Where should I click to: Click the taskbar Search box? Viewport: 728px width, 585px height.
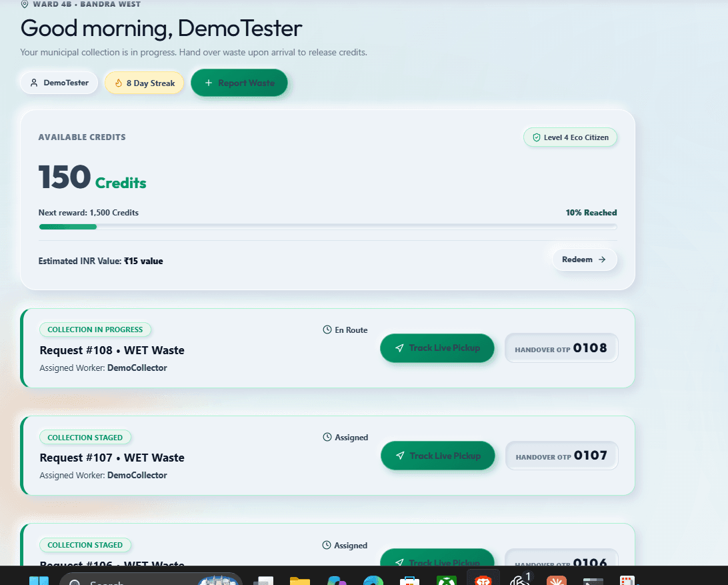click(151, 579)
